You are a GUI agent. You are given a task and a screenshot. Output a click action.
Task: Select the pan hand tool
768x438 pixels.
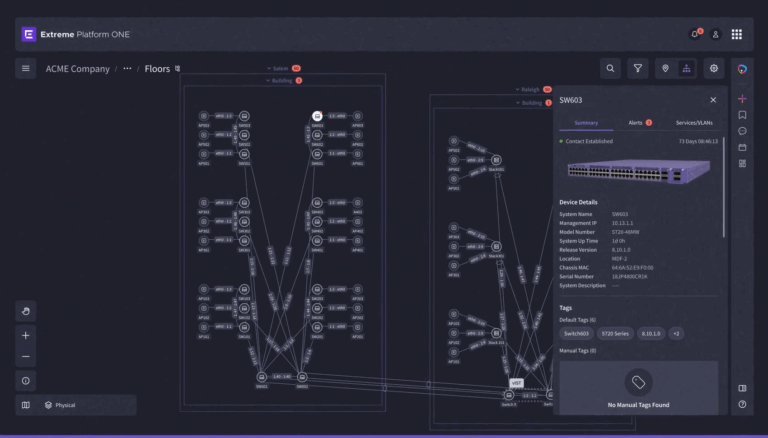point(25,311)
